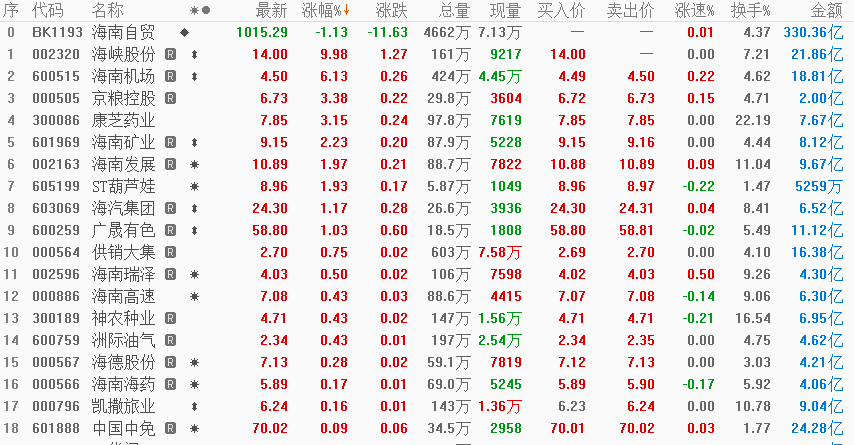
Task: Click the R badge beside 海南发展
Action: tap(170, 164)
